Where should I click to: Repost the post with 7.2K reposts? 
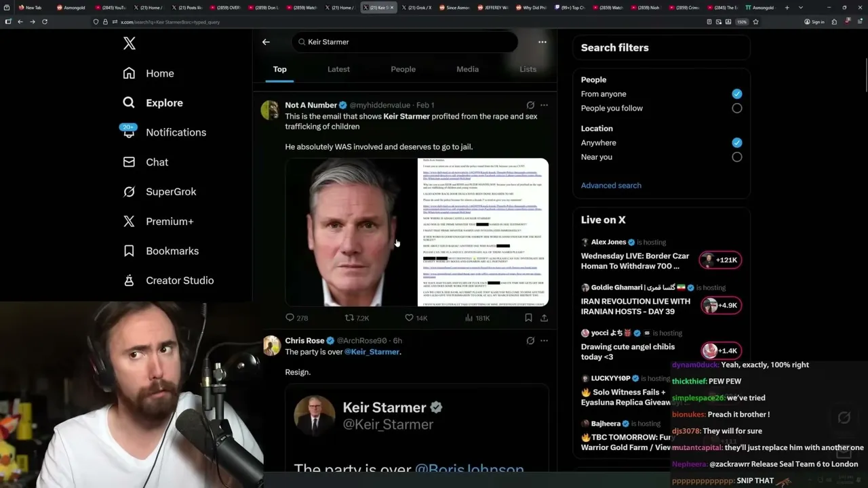tap(357, 317)
